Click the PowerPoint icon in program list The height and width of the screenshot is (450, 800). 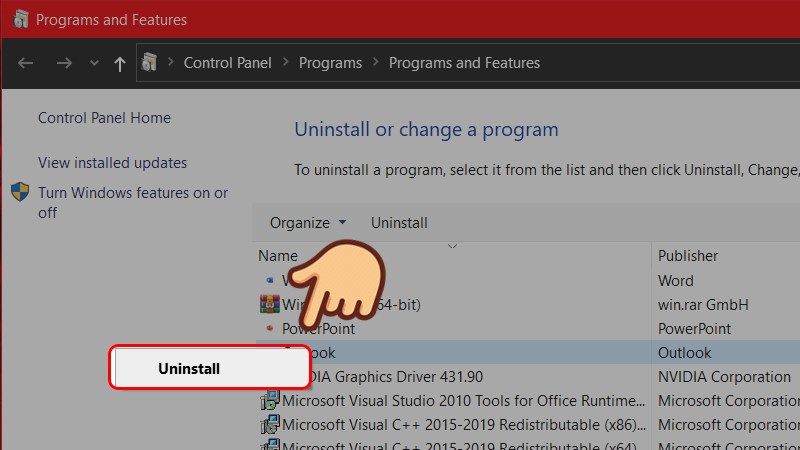[x=268, y=328]
